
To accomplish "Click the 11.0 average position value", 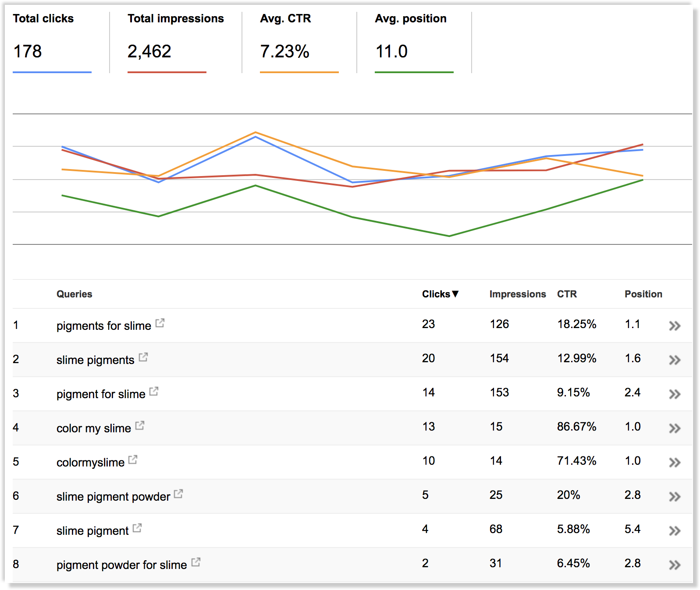I will pos(392,51).
